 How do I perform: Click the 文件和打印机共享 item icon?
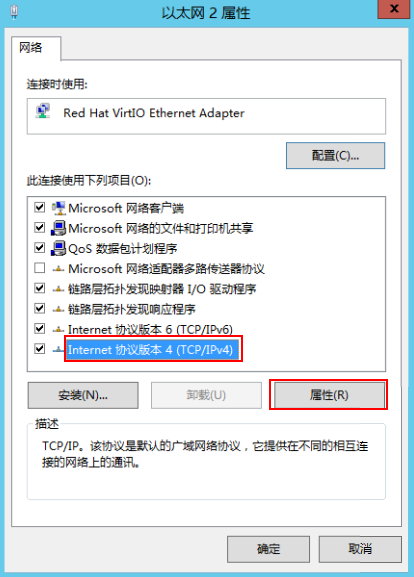pyautogui.click(x=58, y=228)
